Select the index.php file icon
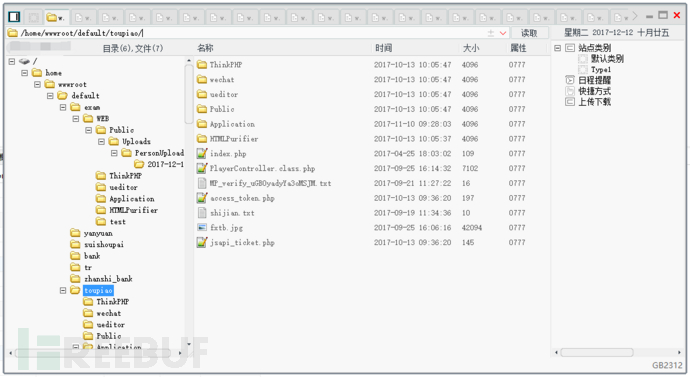 (x=202, y=154)
